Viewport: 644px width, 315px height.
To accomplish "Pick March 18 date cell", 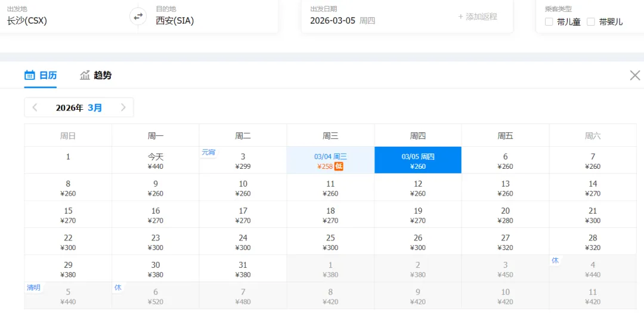I will click(330, 214).
